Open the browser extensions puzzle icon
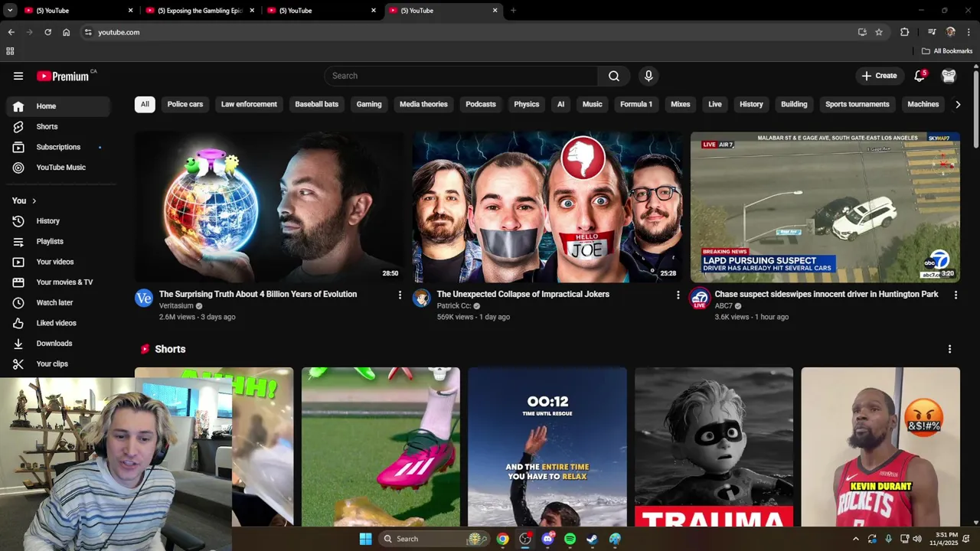 point(904,32)
